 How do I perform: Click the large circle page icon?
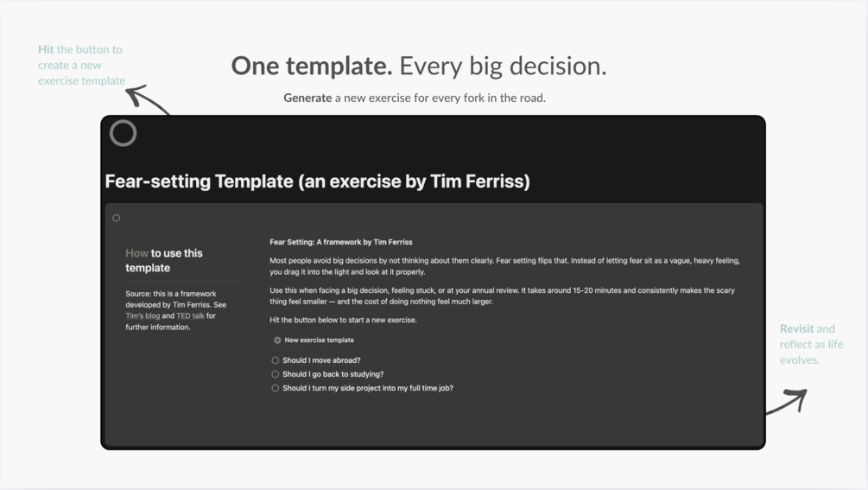coord(123,133)
